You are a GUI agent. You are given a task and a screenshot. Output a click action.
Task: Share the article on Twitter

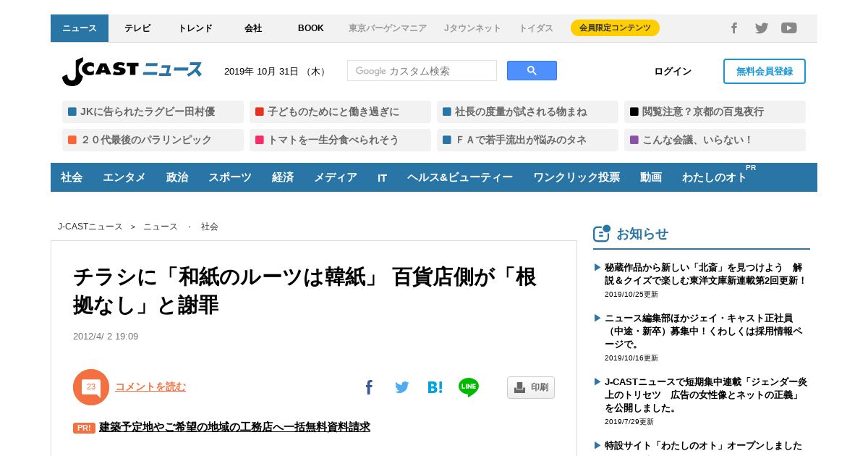click(x=402, y=387)
